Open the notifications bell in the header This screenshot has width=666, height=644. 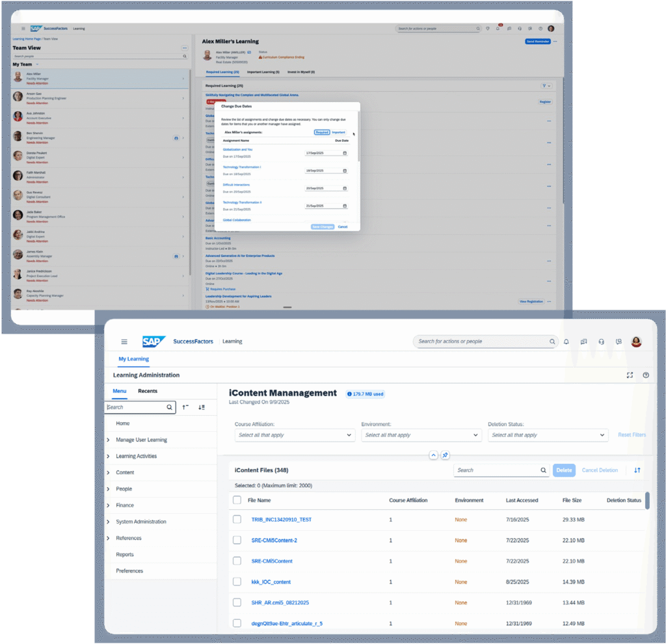[x=566, y=342]
